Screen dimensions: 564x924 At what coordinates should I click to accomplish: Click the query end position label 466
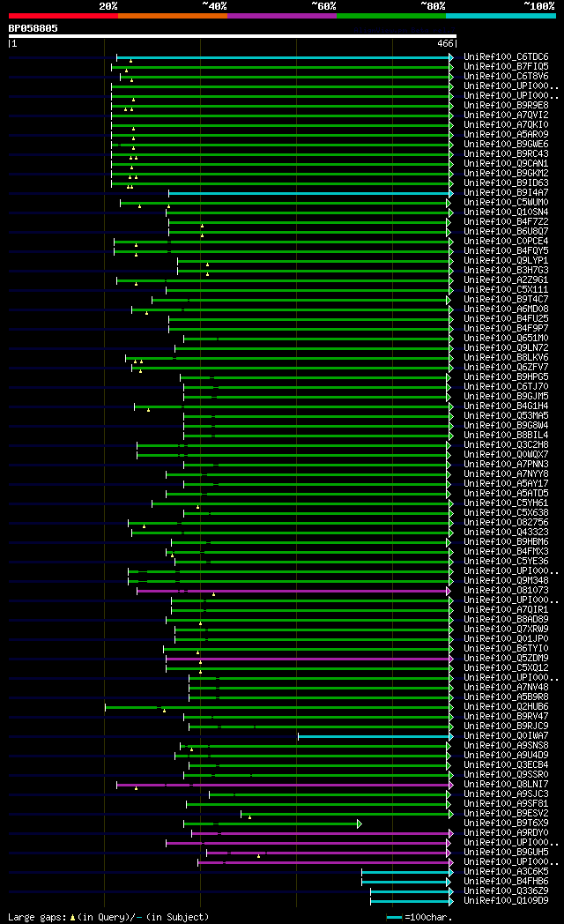click(445, 43)
